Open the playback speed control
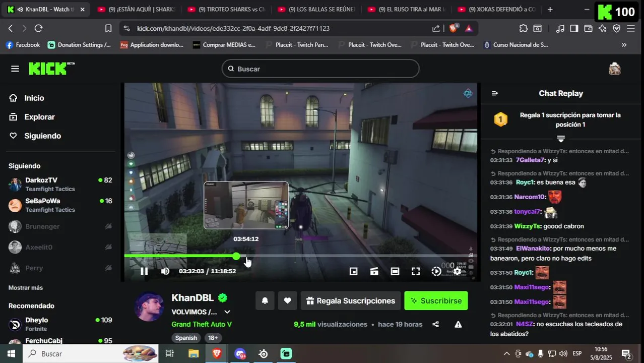The width and height of the screenshot is (644, 363). [x=436, y=271]
